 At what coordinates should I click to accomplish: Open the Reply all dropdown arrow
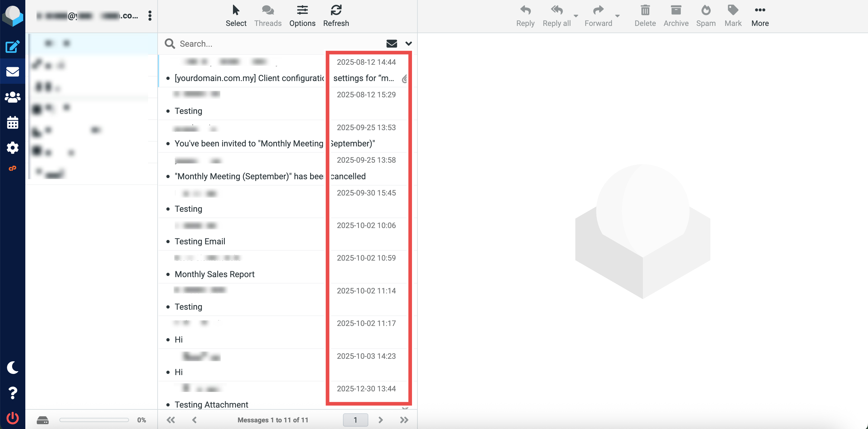click(x=576, y=16)
